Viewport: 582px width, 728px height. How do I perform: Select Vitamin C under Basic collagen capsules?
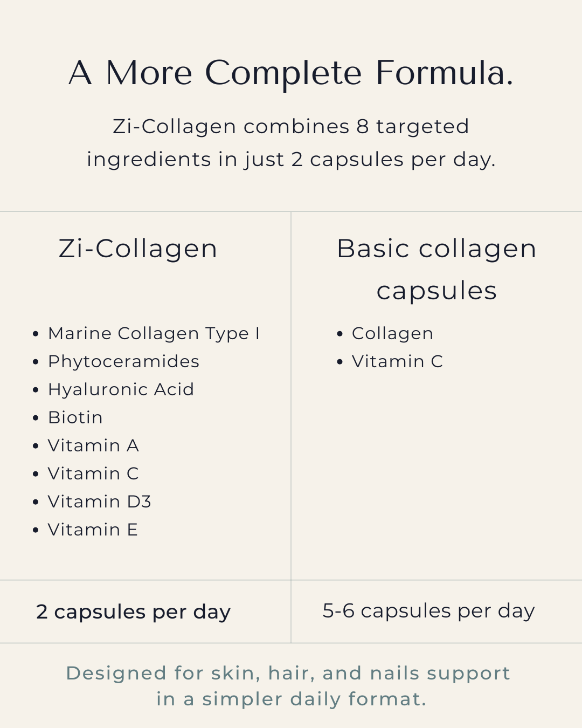(397, 361)
